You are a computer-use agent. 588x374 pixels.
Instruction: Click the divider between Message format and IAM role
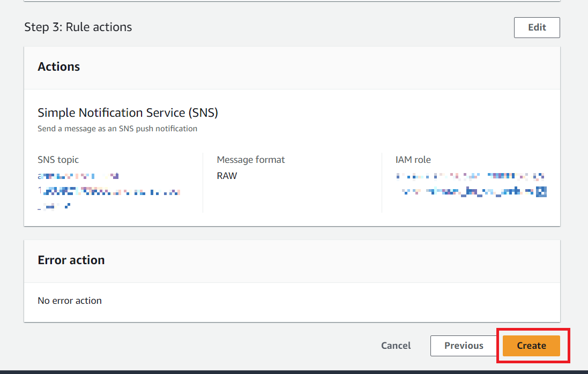[382, 182]
